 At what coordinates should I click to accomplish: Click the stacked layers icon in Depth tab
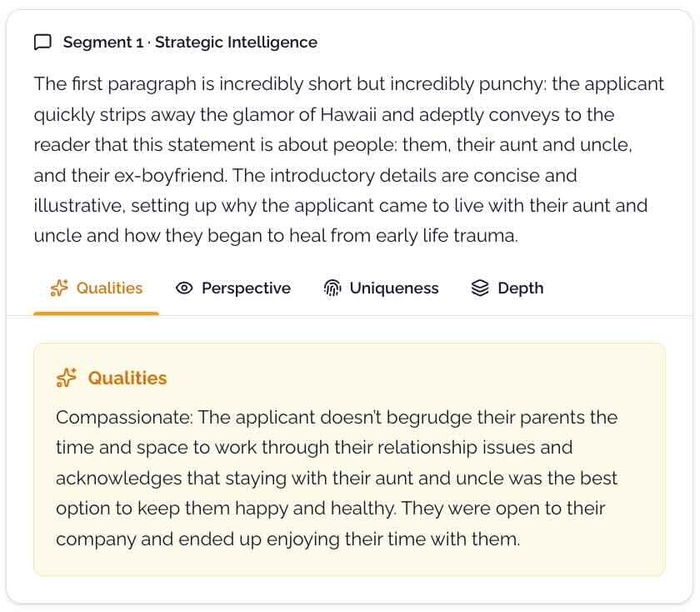[x=480, y=288]
